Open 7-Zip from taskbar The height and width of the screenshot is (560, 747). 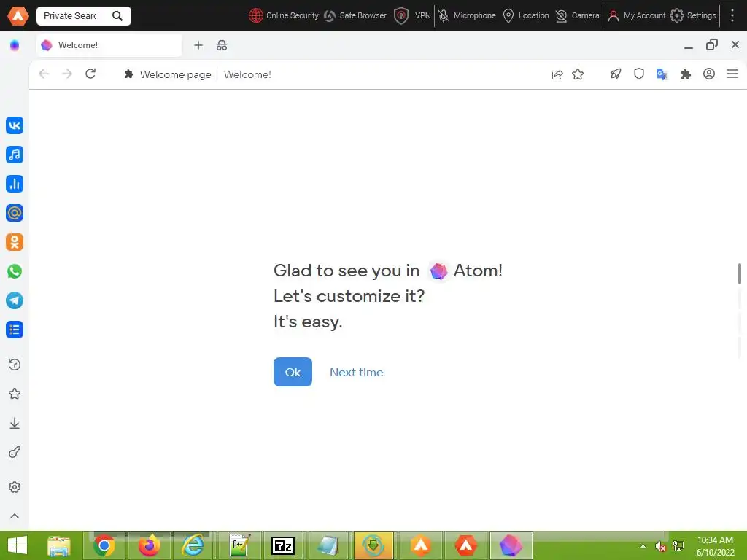click(283, 545)
